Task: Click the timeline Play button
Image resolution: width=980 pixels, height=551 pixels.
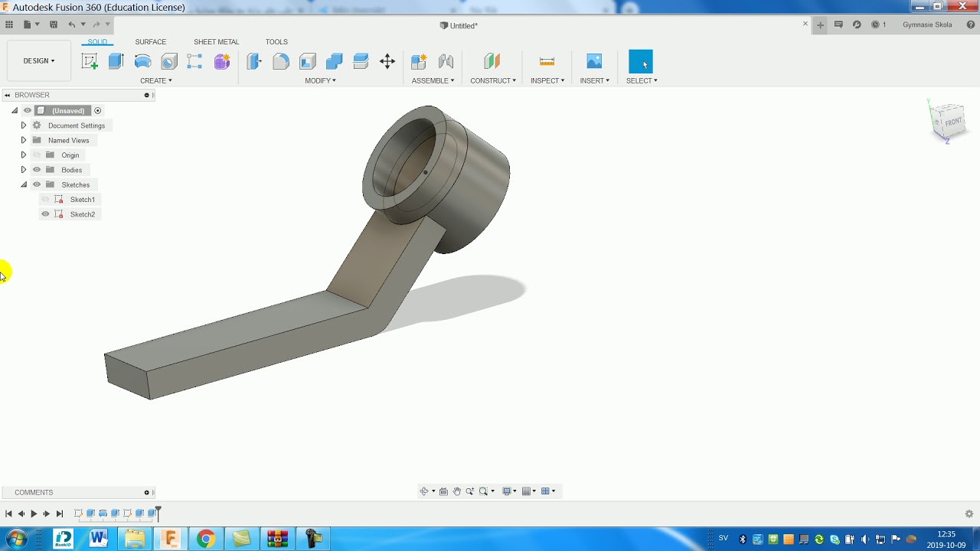Action: pyautogui.click(x=34, y=514)
